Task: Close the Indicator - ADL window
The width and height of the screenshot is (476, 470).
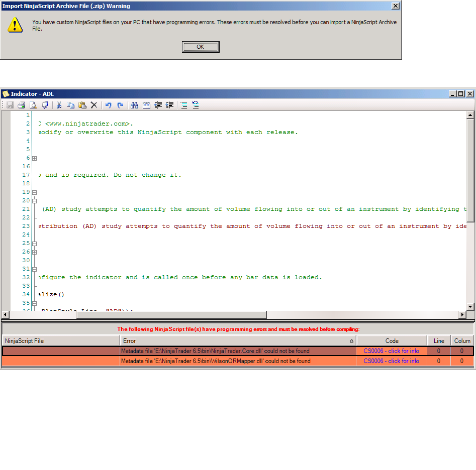Action: [469, 94]
